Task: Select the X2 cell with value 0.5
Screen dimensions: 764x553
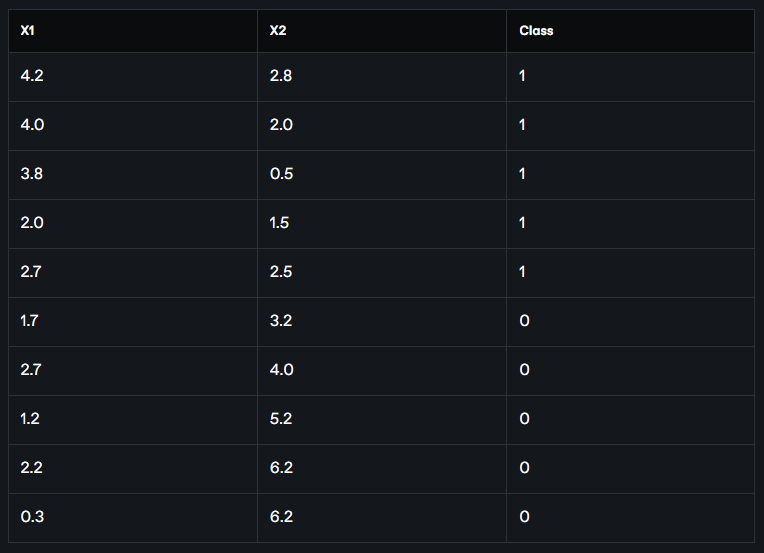Action: pos(281,174)
